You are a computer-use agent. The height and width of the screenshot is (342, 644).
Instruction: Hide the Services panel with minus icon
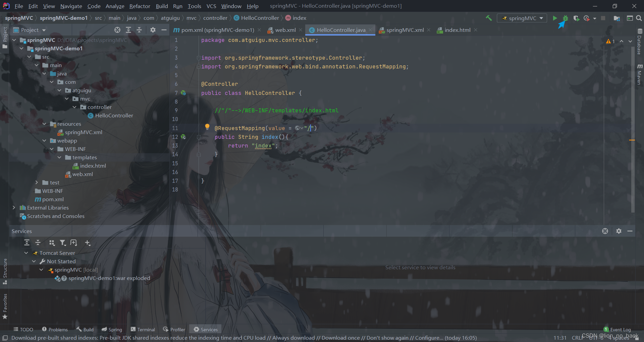coord(630,231)
